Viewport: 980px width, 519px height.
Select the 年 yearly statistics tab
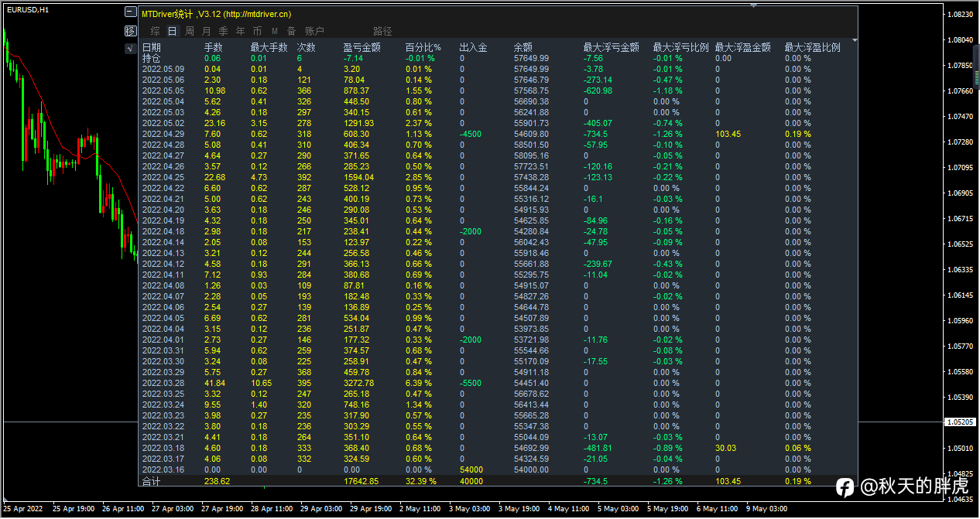(x=240, y=32)
